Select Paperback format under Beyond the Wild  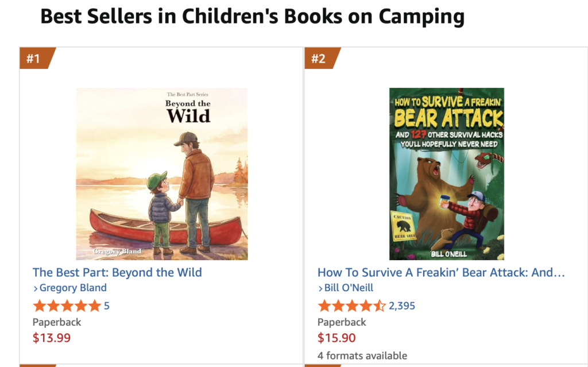click(x=57, y=322)
